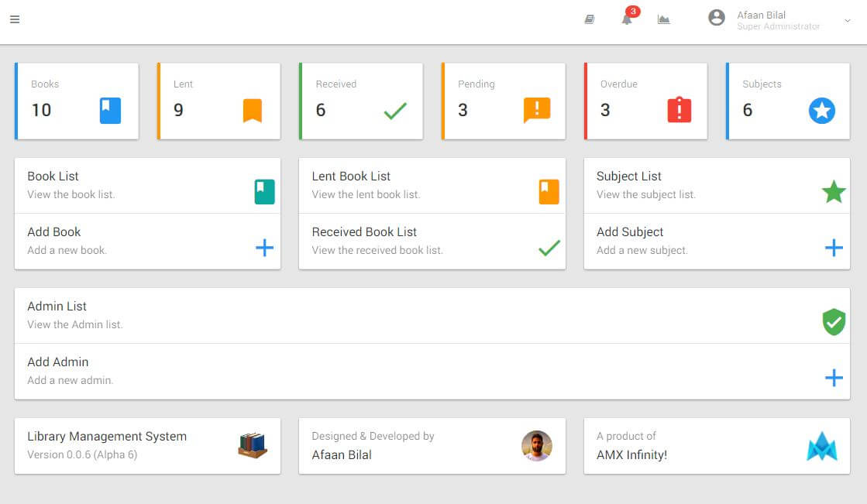Click the green checkmark on Received card

tap(394, 112)
